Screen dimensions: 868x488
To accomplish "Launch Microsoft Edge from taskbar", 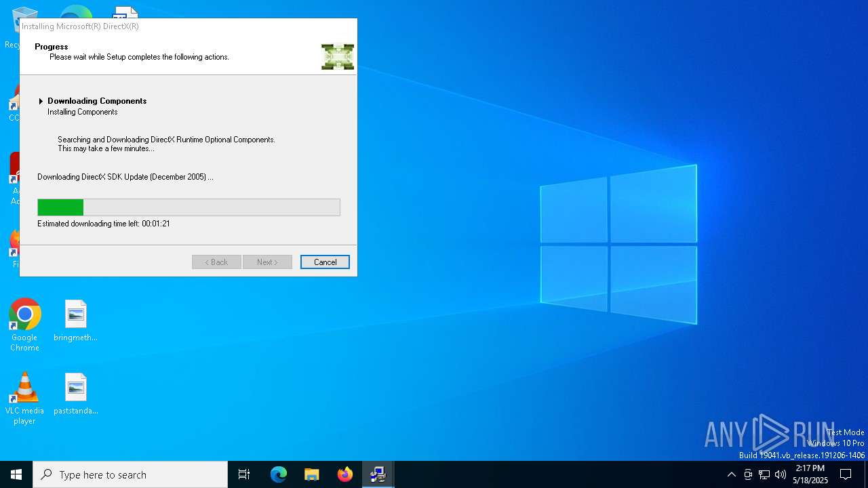I will 279,474.
